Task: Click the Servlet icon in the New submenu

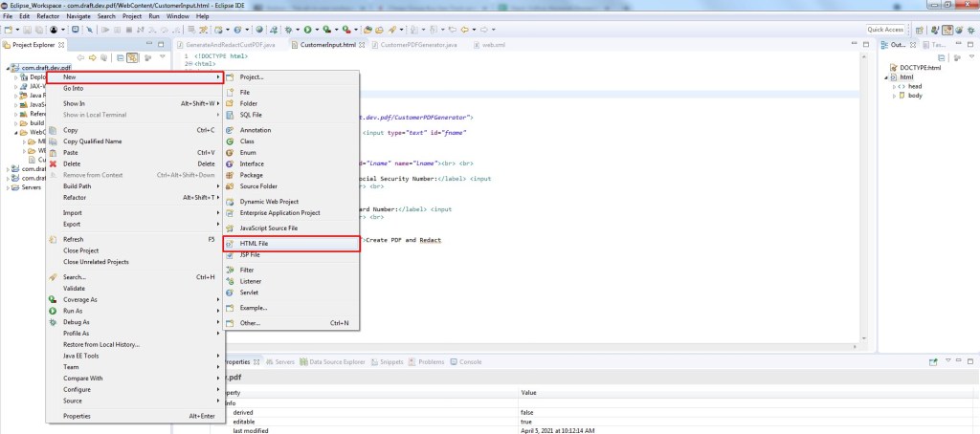Action: tap(230, 293)
